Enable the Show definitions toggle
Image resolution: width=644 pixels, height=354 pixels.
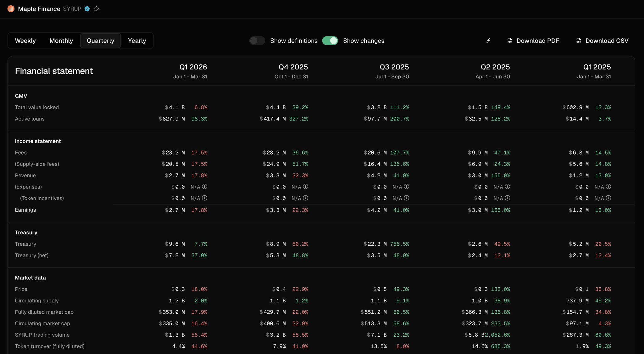tap(257, 41)
